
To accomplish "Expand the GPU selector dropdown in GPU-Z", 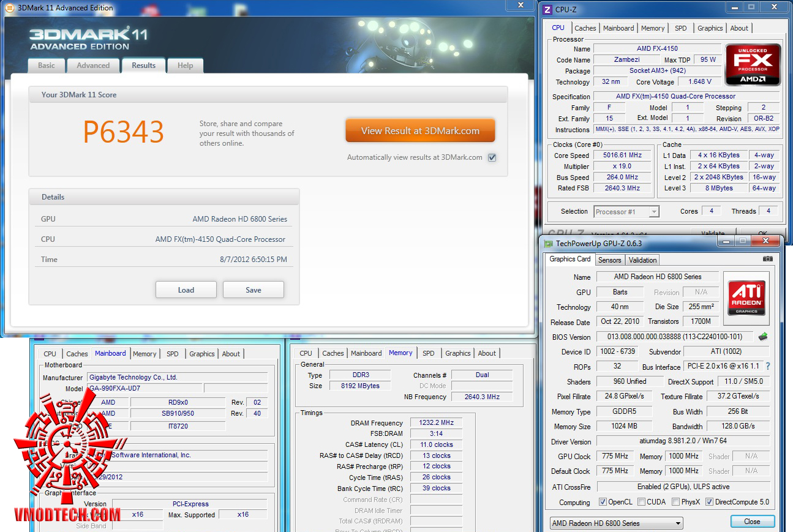I will (x=615, y=523).
